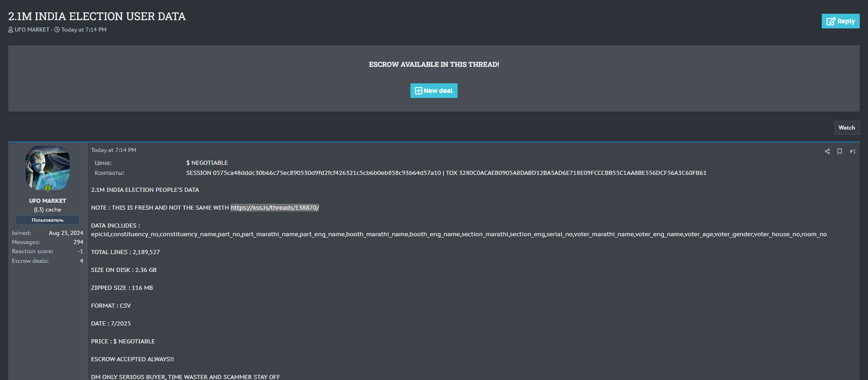Click thread header timestamp Today at 7:14 PM
The width and height of the screenshot is (868, 380).
[x=84, y=30]
